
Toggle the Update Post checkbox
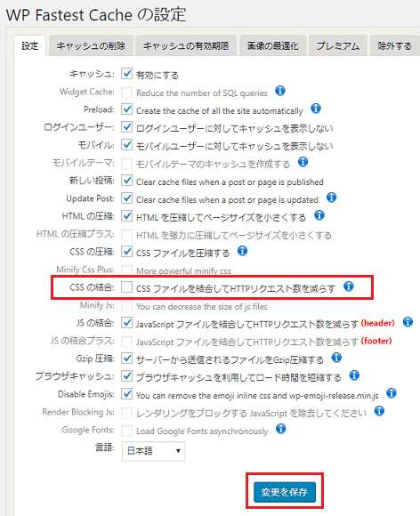point(126,198)
